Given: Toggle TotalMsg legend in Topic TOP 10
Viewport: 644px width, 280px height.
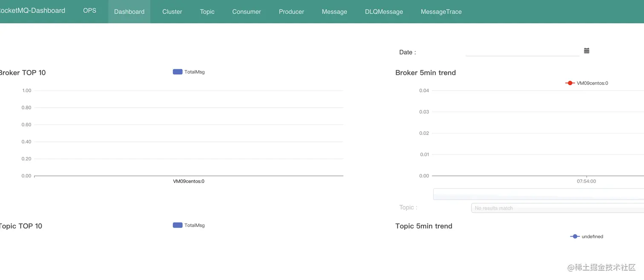Looking at the screenshot, I should 178,225.
